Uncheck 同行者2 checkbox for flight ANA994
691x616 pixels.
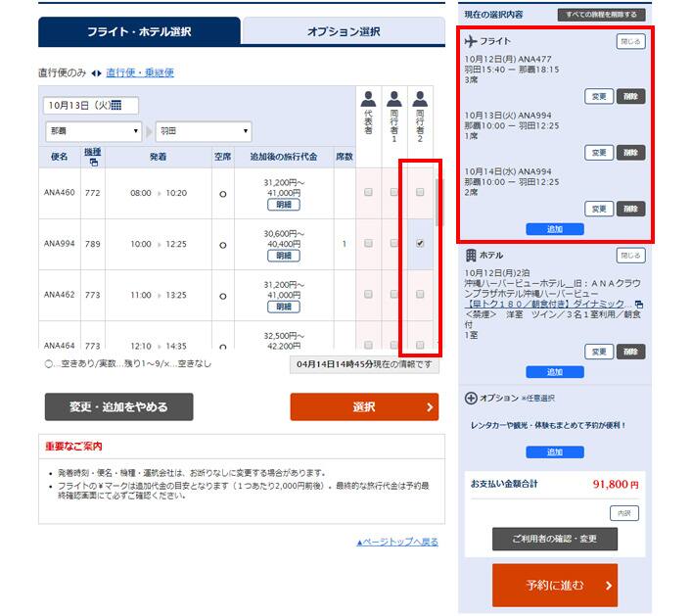coord(420,244)
